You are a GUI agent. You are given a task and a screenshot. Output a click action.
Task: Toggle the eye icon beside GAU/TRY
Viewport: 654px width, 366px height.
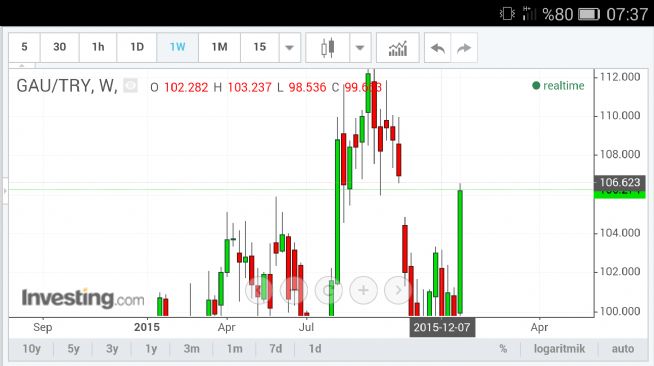point(131,86)
